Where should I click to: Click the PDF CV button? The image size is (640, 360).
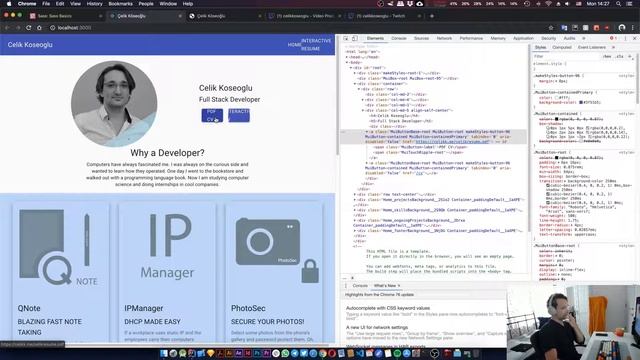coord(212,116)
